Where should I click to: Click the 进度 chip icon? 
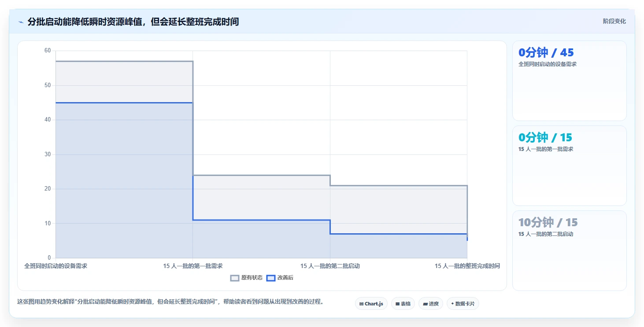[425, 304]
